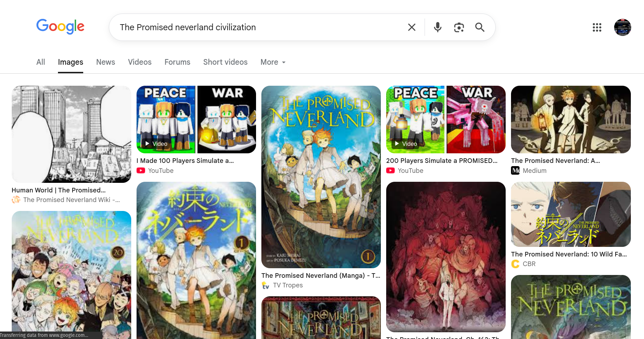Open 'The Promised Neverland (Manga)' TV Tropes link
This screenshot has height=339, width=644.
(x=321, y=276)
